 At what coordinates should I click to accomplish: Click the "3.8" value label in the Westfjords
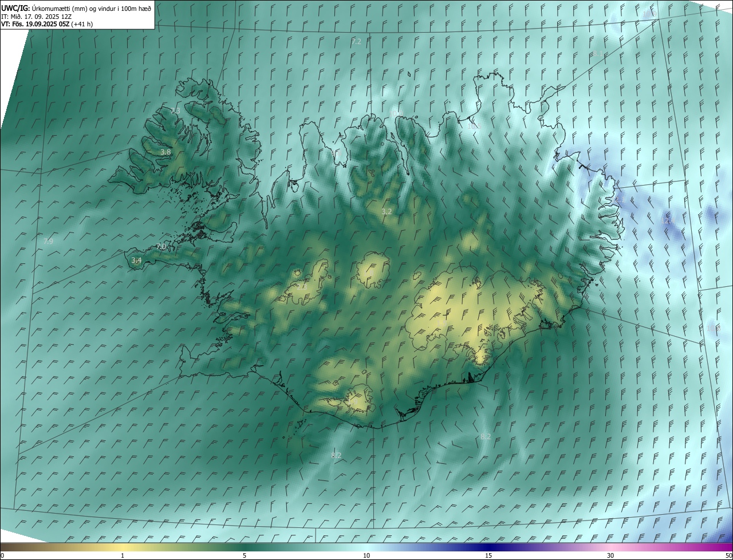click(x=165, y=152)
